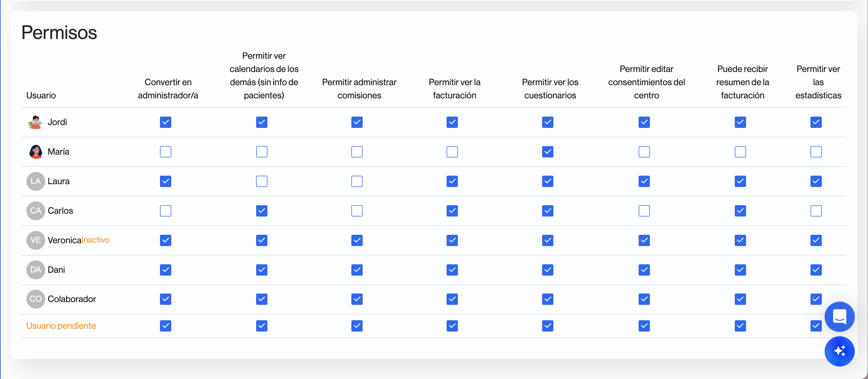
Task: Disable Jordi's billing view permission
Action: point(452,122)
